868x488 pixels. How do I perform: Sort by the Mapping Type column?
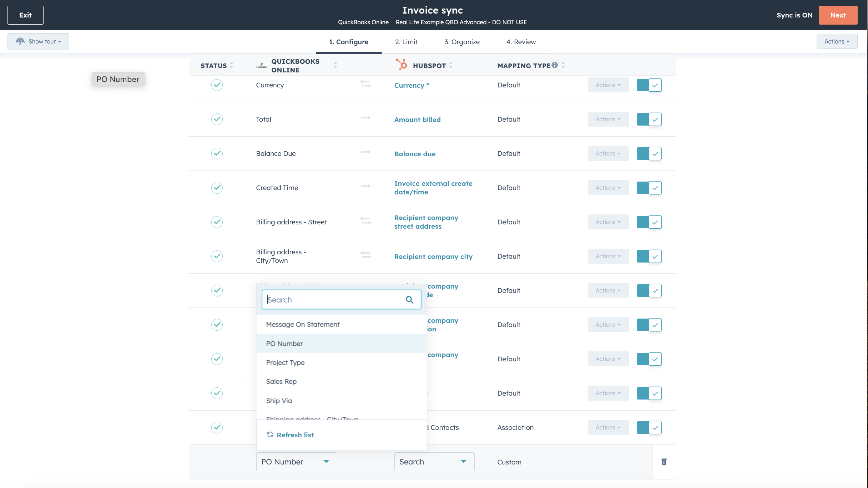point(563,65)
